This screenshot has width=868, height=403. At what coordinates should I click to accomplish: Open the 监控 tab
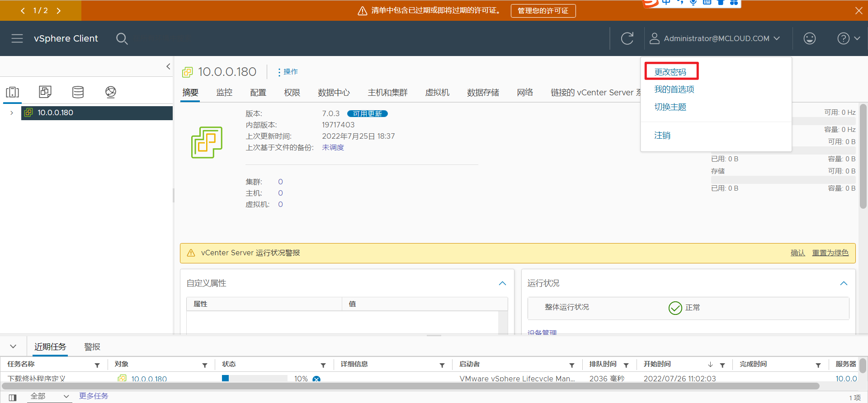click(x=224, y=93)
